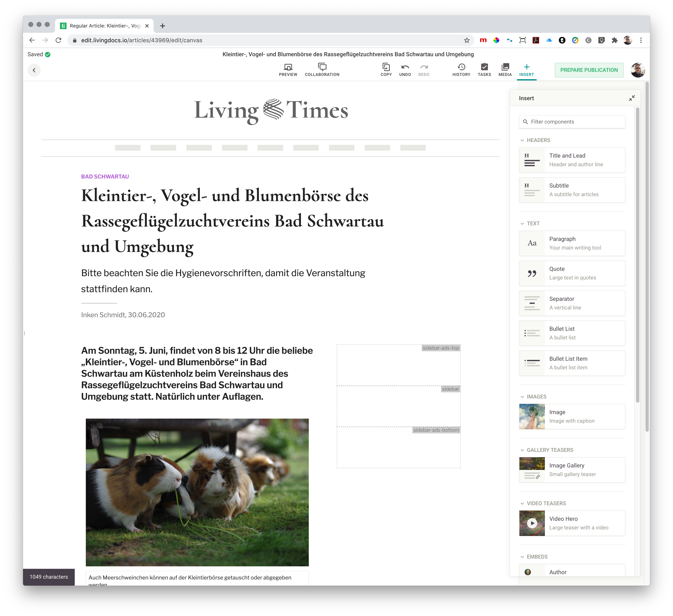Open the browser extensions puzzle icon
This screenshot has width=673, height=616.
(x=614, y=40)
